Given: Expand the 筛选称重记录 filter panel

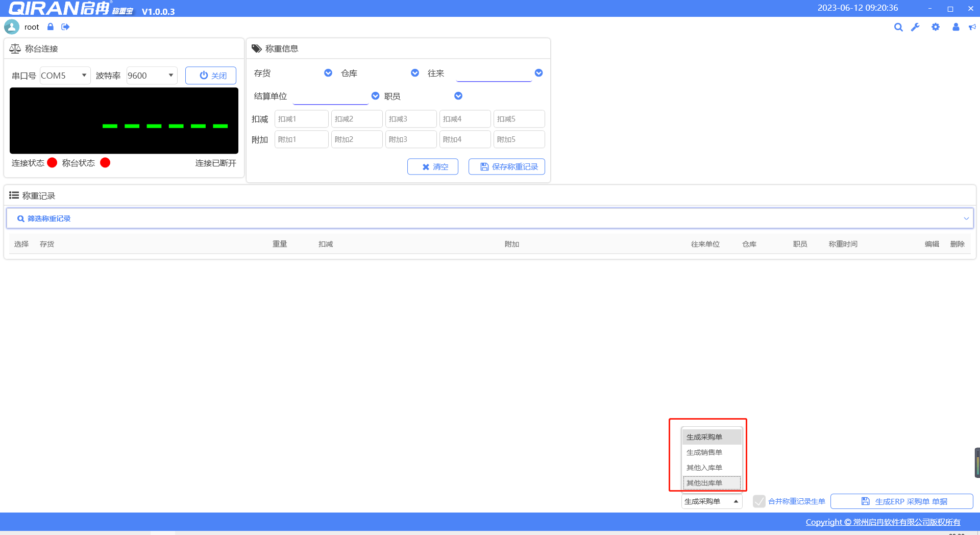Looking at the screenshot, I should click(966, 218).
